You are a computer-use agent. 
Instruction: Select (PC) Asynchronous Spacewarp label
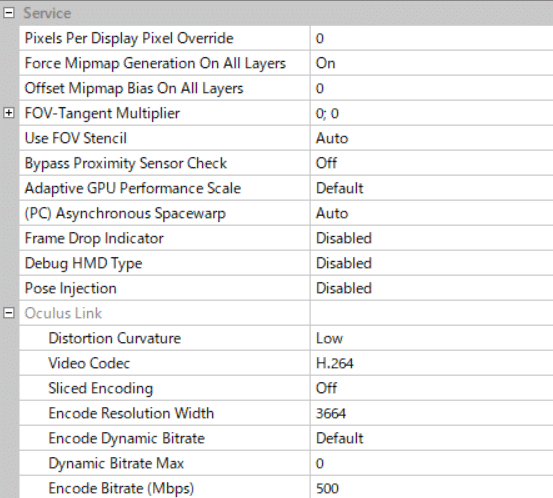125,214
